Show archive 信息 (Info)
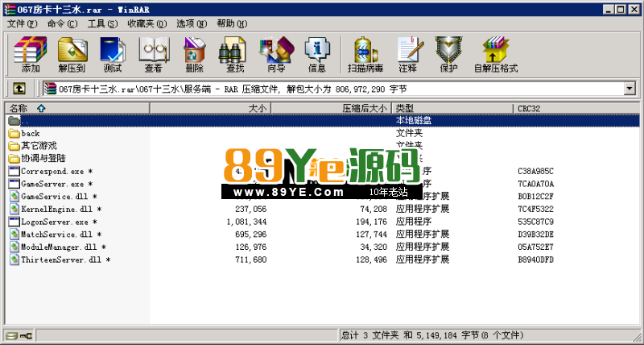This screenshot has width=644, height=345. coord(317,54)
